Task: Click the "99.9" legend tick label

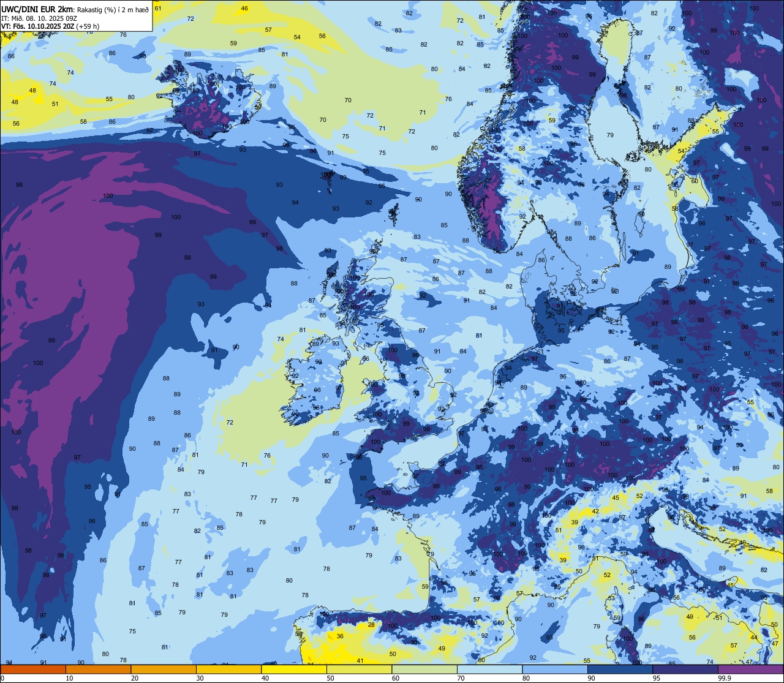Action: [725, 678]
